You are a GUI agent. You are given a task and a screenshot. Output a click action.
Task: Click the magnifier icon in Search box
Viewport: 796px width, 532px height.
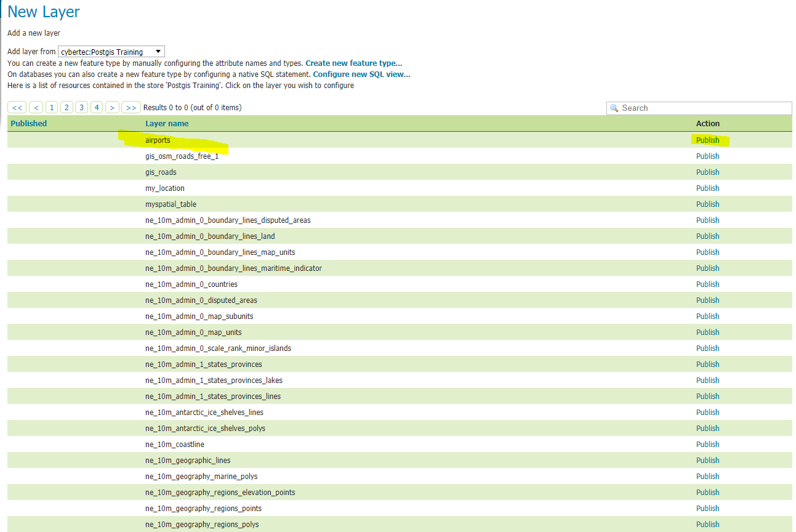pyautogui.click(x=614, y=108)
